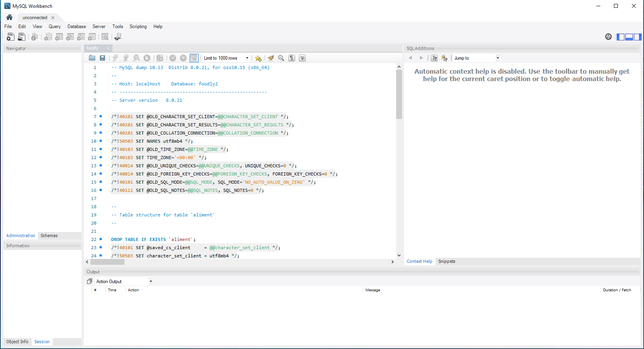The height and width of the screenshot is (349, 644).
Task: Toggle the bottom output panel visibility
Action: coord(629,37)
